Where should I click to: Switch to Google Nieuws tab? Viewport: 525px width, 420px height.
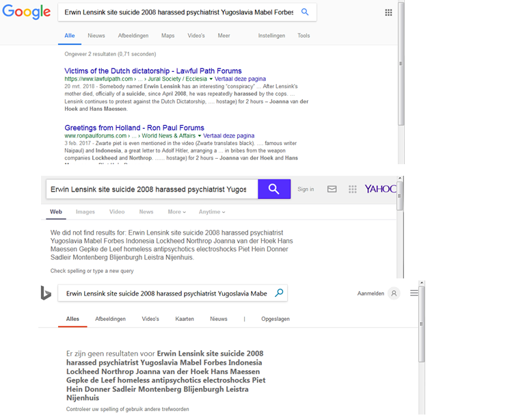[x=96, y=36]
